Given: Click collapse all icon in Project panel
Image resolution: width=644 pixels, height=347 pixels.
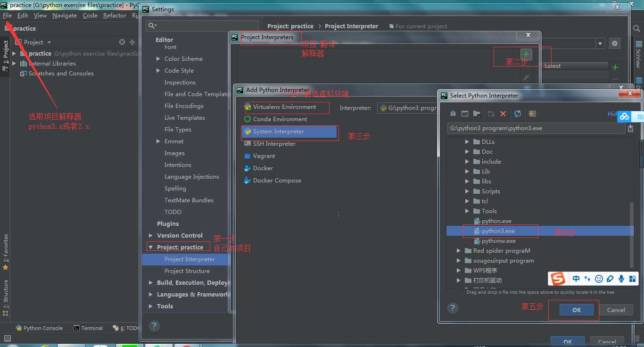Looking at the screenshot, I should tap(132, 42).
